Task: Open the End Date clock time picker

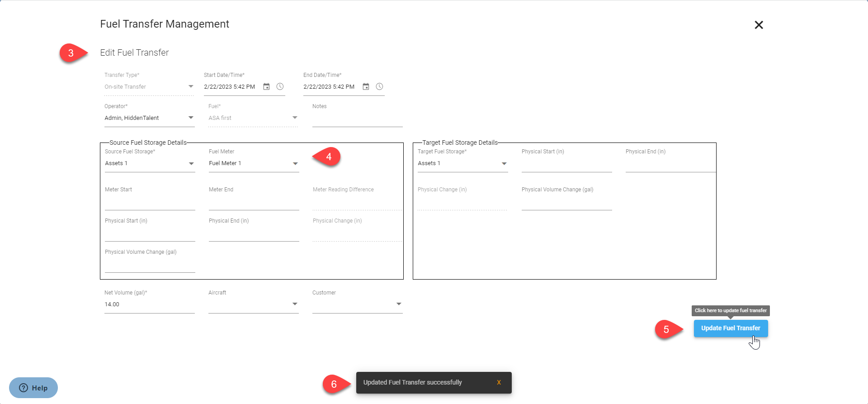Action: (x=379, y=86)
